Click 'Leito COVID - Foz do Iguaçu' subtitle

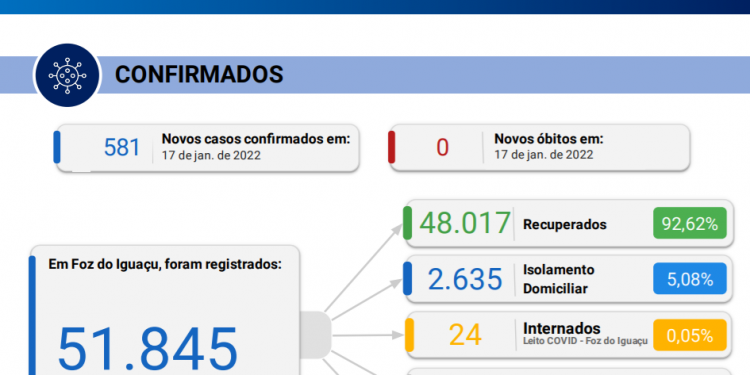tap(585, 341)
